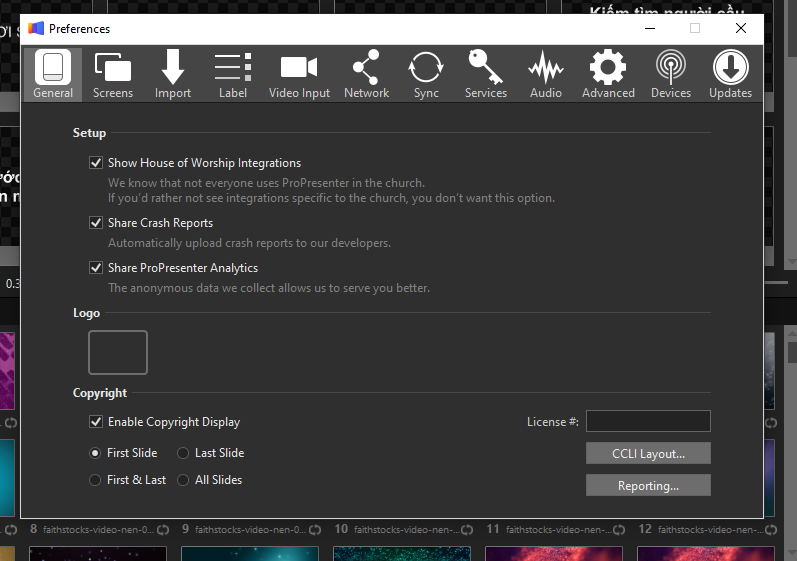Close the Preferences window

pyautogui.click(x=741, y=28)
